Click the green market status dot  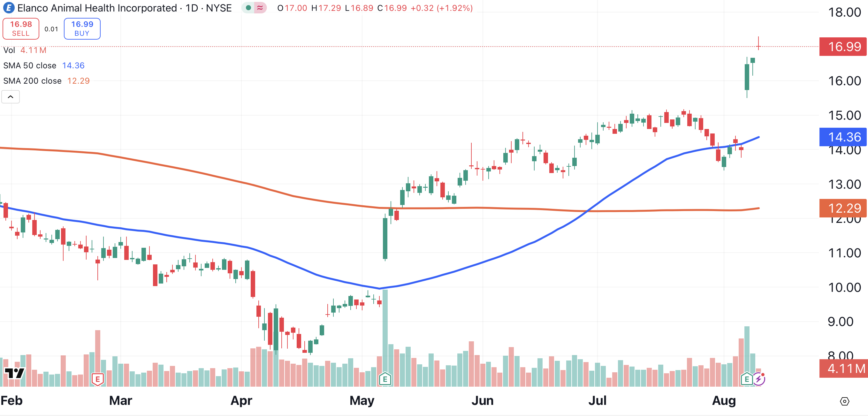[248, 8]
